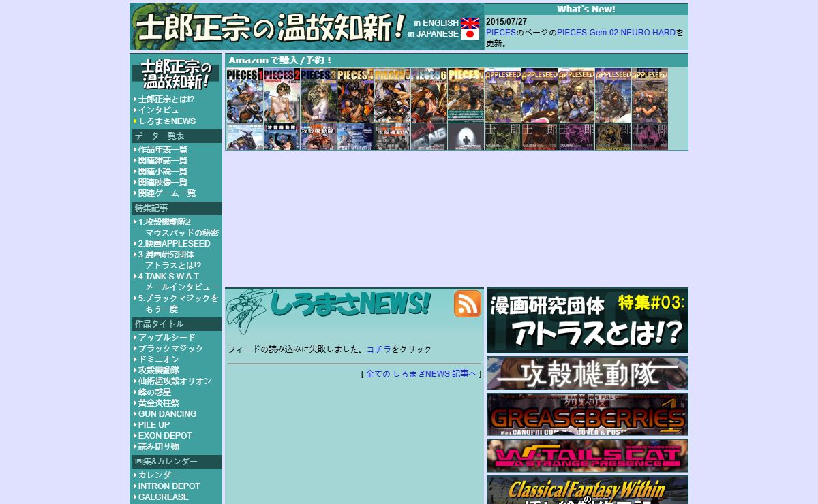Open the 特集#03 アトラスとは!? banner image
The width and height of the screenshot is (818, 504).
[x=588, y=321]
